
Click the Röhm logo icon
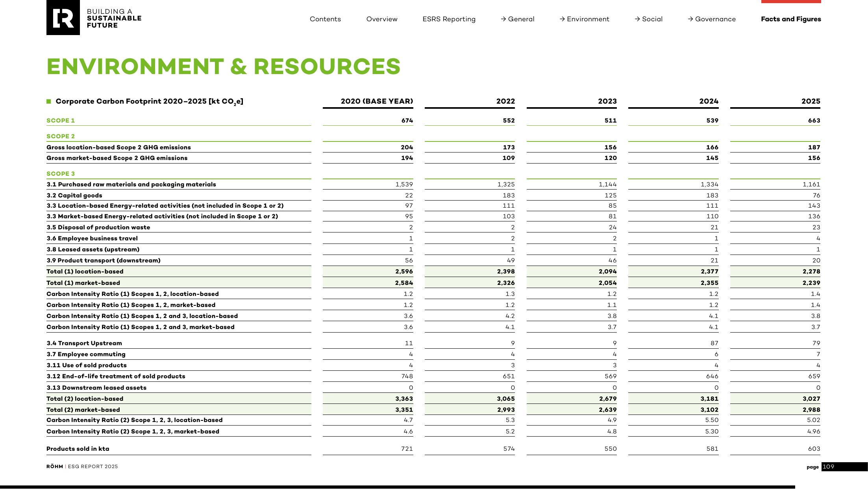pyautogui.click(x=63, y=18)
